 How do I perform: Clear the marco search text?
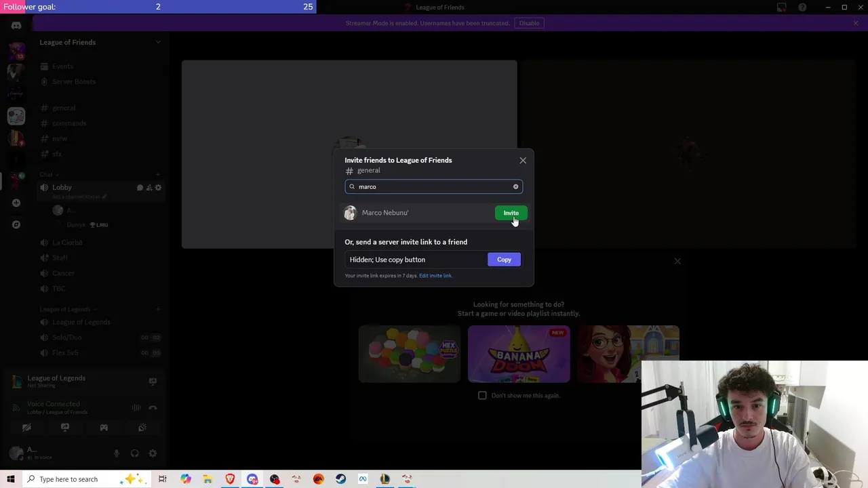[515, 186]
